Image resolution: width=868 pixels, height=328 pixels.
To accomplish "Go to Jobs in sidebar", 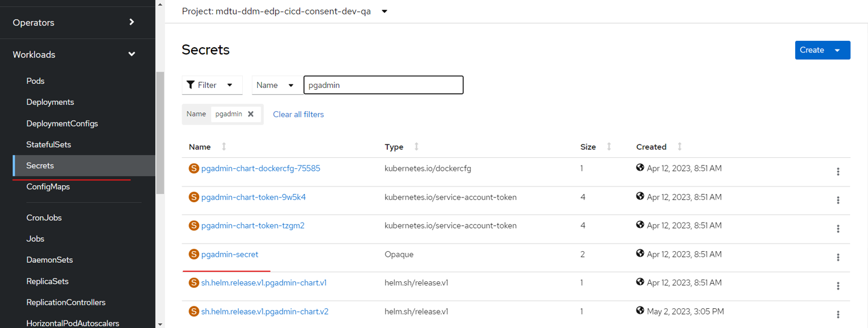I will (36, 239).
